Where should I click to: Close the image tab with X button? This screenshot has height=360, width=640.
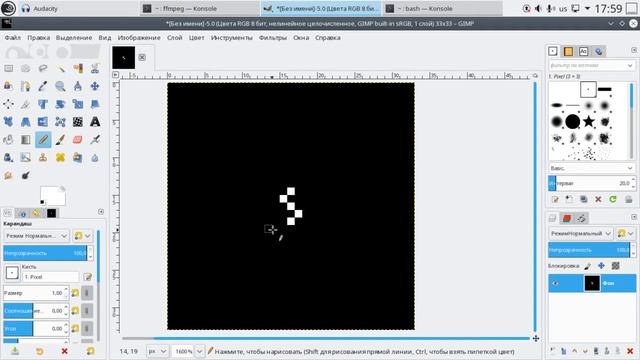coord(142,58)
